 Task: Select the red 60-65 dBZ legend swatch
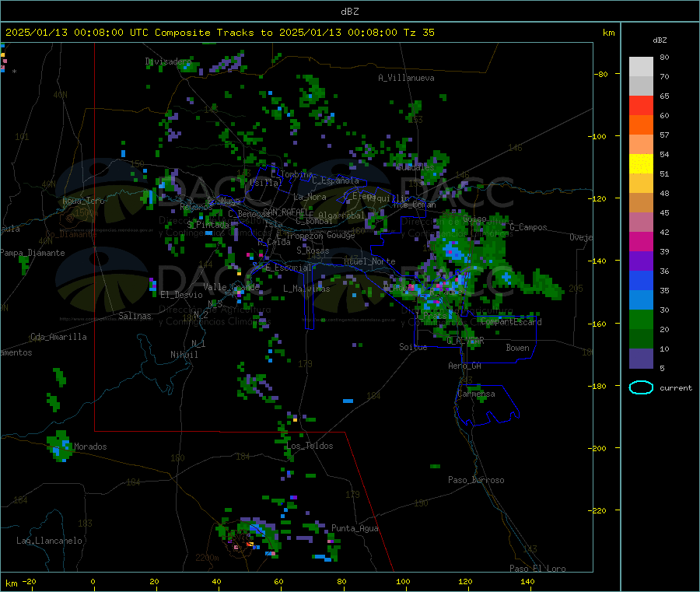641,105
